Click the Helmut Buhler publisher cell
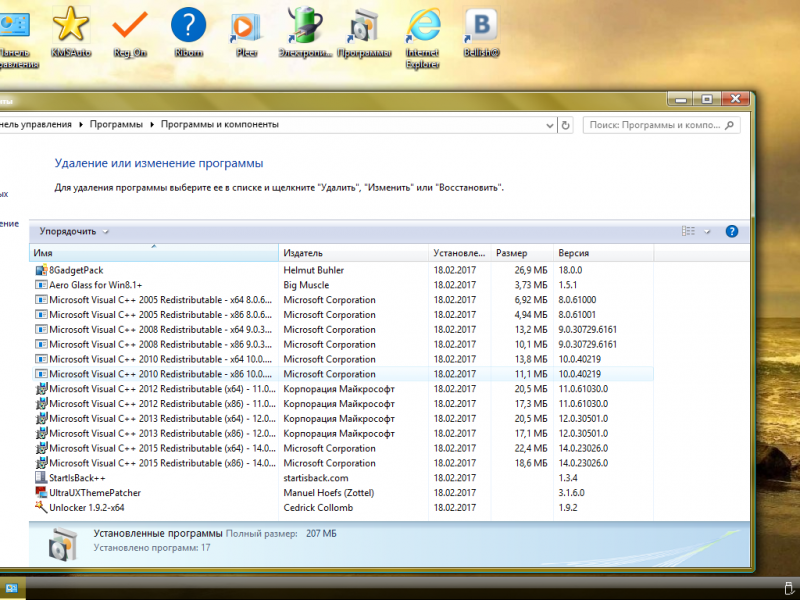Image resolution: width=800 pixels, height=600 pixels. [x=313, y=270]
